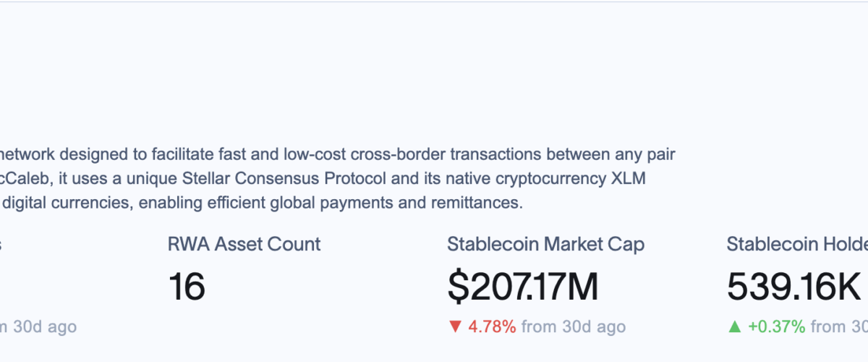Click "from 30d" text beside +0.37%

point(839,327)
